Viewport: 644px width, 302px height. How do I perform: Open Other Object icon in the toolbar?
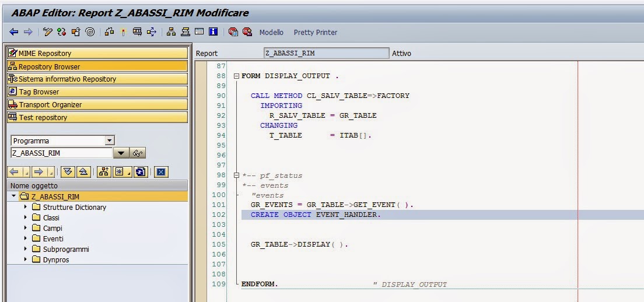click(x=76, y=32)
